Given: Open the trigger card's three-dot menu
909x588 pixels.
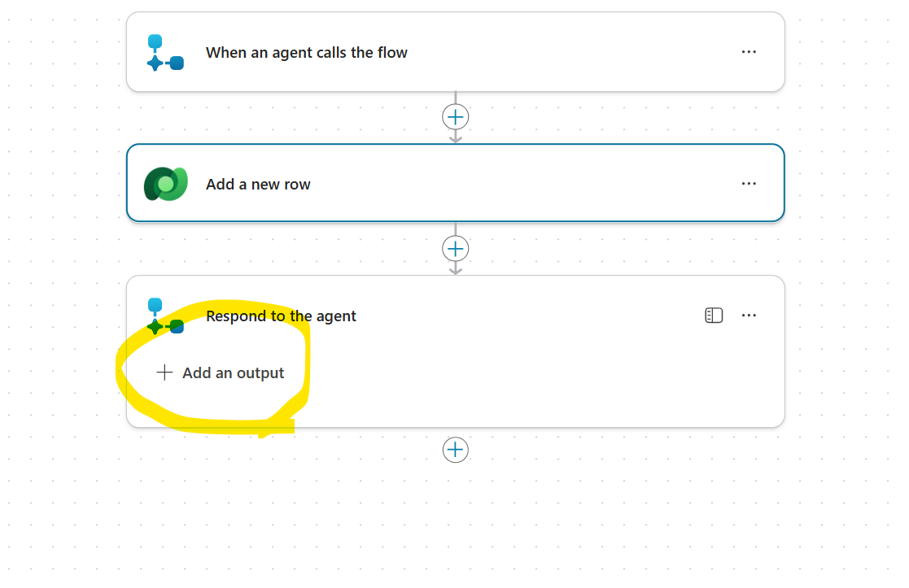Looking at the screenshot, I should [x=749, y=52].
